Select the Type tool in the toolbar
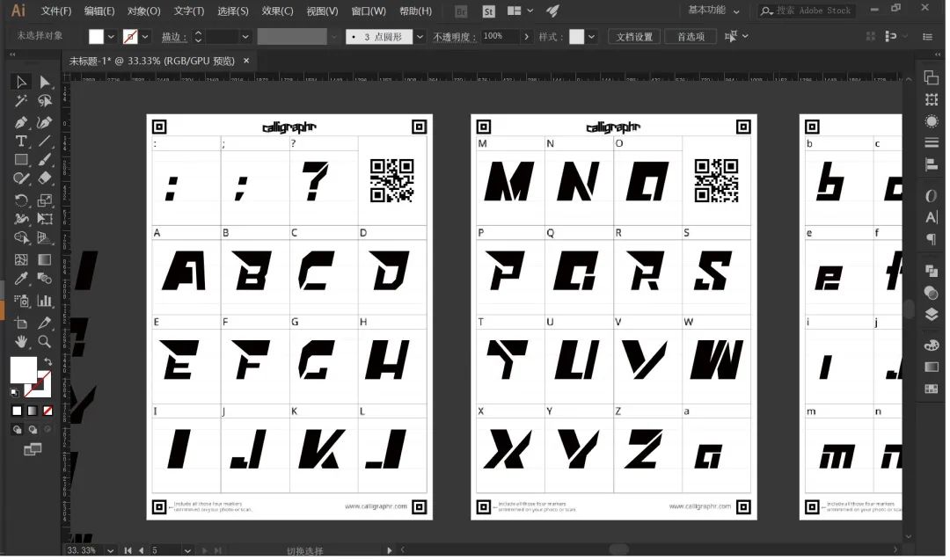This screenshot has height=560, width=950. 20,141
